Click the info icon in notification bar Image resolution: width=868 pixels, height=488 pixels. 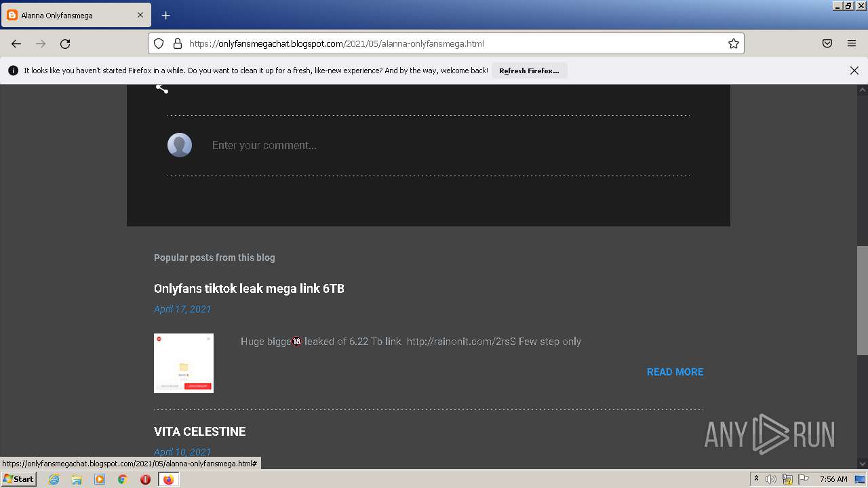click(13, 70)
